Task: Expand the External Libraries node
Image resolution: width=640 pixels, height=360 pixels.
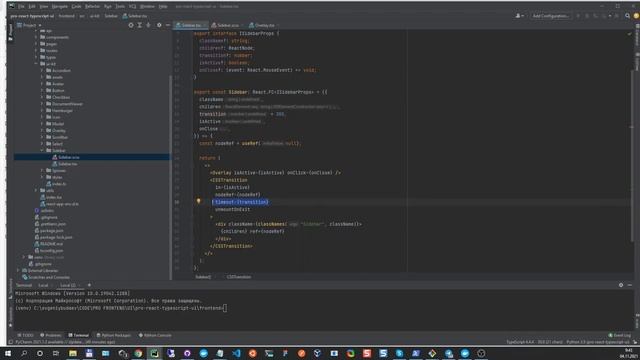Action: click(x=18, y=270)
